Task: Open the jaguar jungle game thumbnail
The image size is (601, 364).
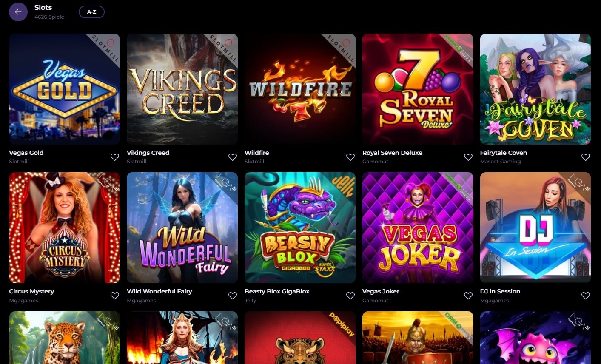Action: point(65,338)
